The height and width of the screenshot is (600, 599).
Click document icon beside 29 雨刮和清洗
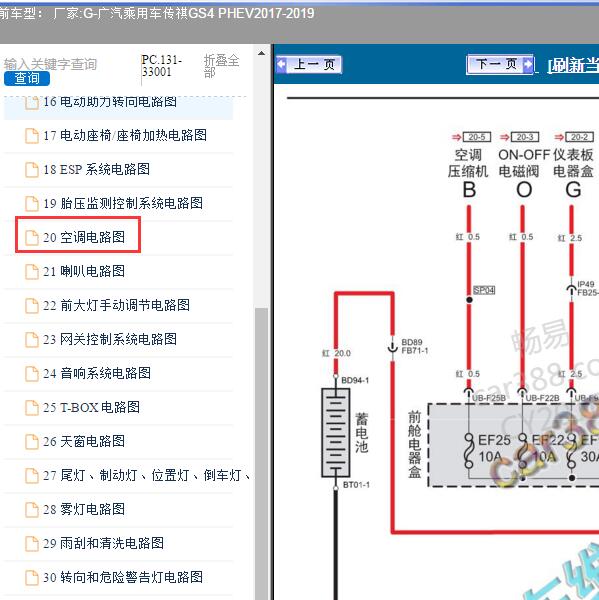coord(32,544)
